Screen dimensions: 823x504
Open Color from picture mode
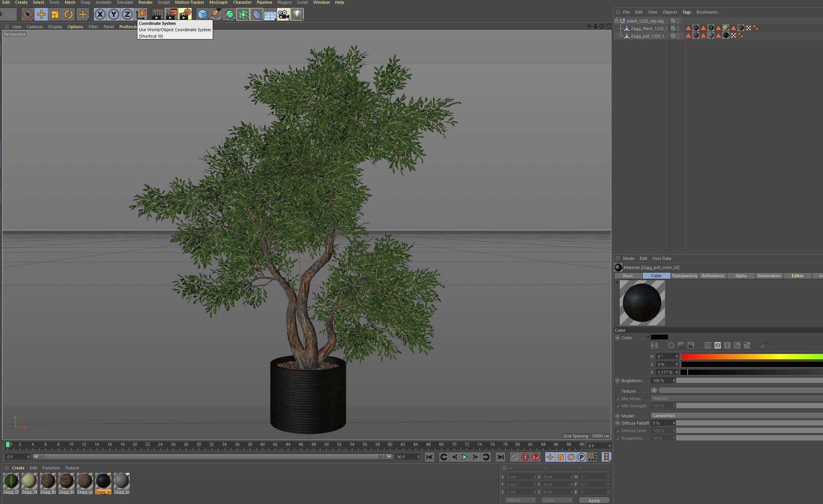coord(691,345)
